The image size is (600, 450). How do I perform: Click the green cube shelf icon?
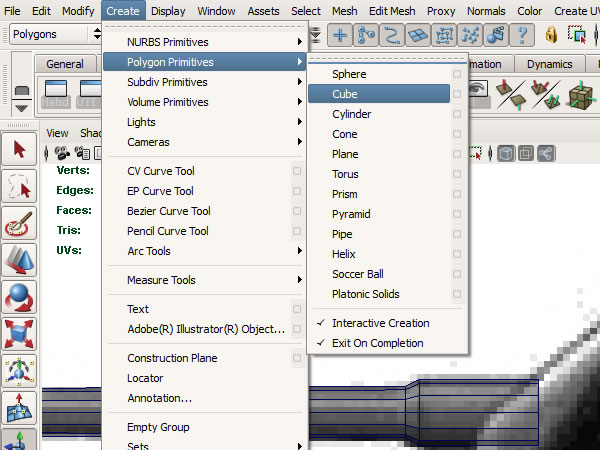[582, 95]
